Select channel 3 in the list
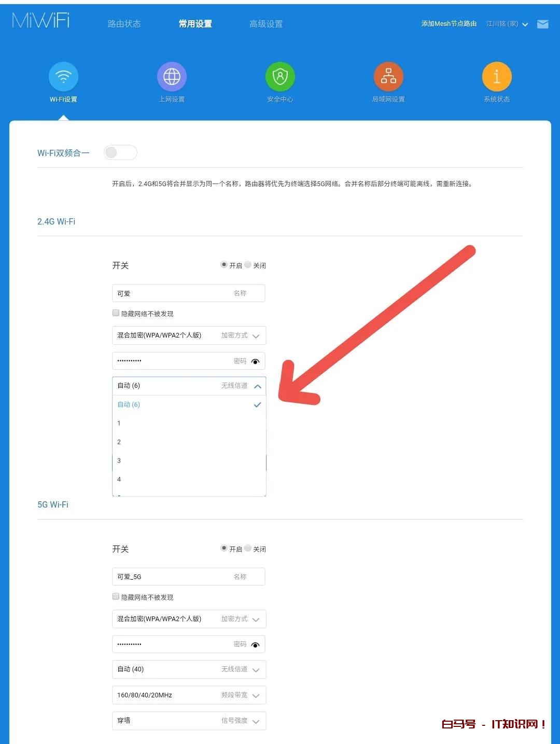The image size is (560, 744). [119, 460]
